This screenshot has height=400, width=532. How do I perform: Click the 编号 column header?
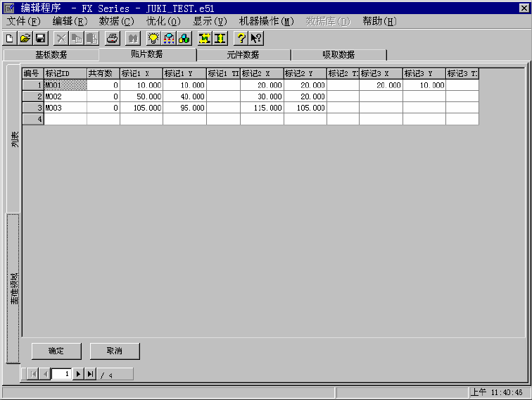coord(33,73)
